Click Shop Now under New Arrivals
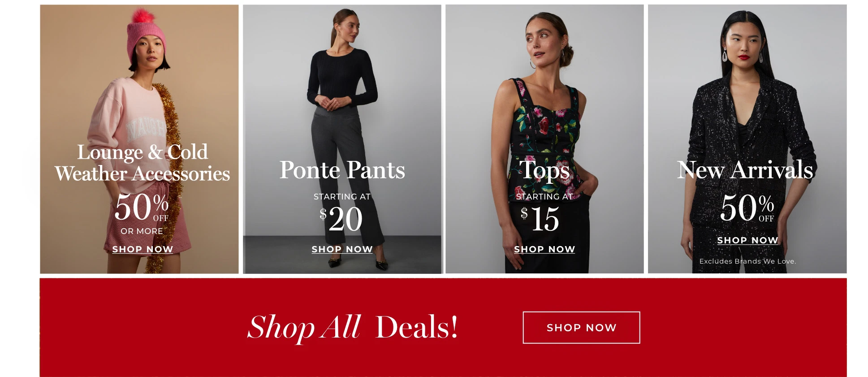This screenshot has width=868, height=377. coord(747,240)
